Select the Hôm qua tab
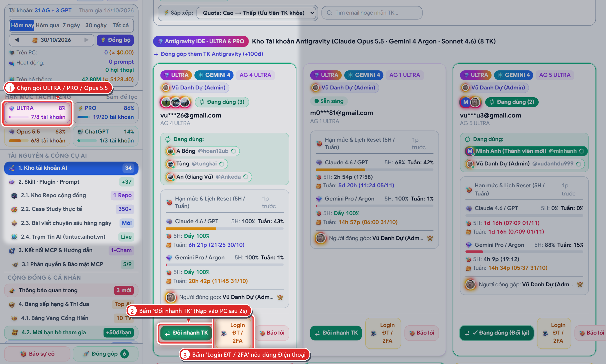This screenshot has width=606, height=364. [x=47, y=25]
